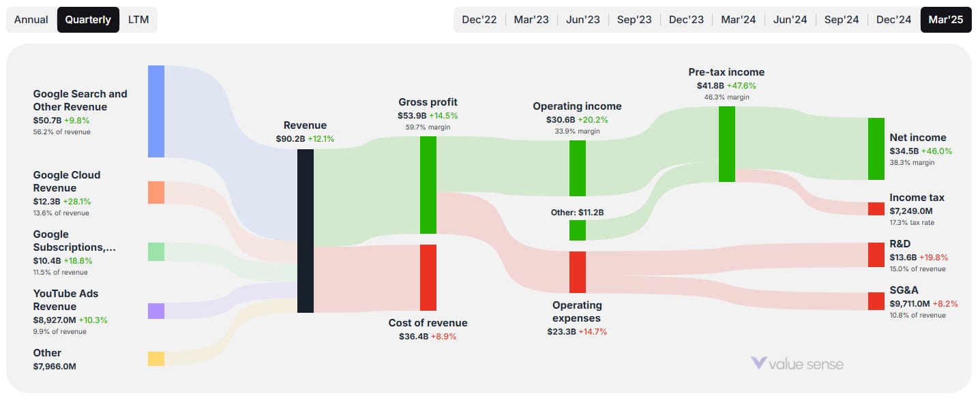Click the green Other $11.2B bar
Viewport: 980px width, 400px height.
point(578,230)
